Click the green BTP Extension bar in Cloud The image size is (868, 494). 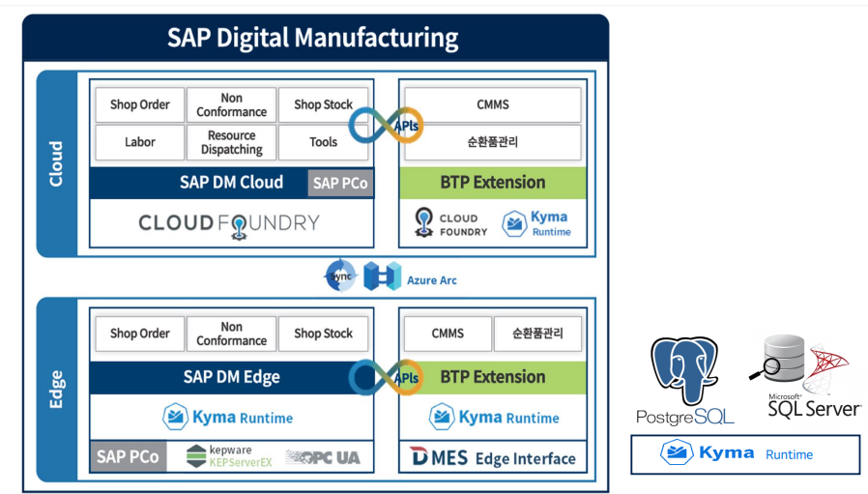(x=493, y=183)
